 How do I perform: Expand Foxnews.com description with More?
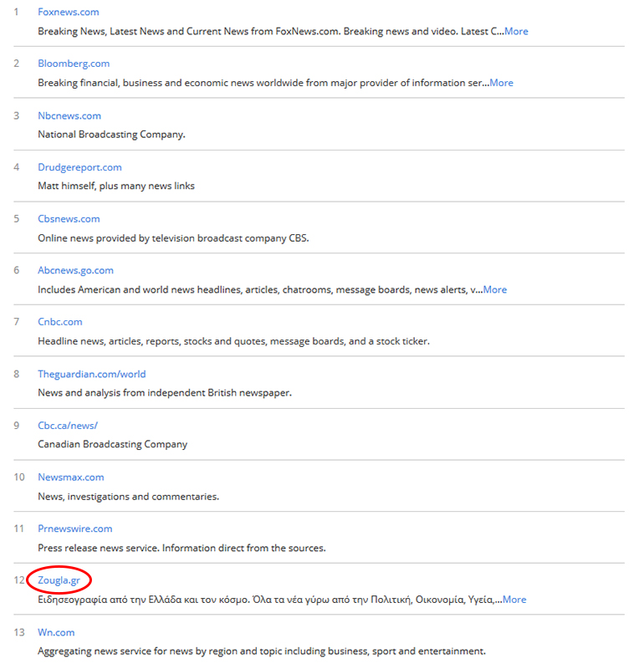pyautogui.click(x=515, y=31)
